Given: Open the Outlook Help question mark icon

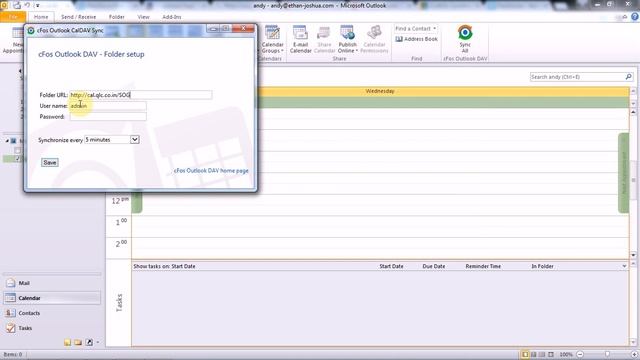Looking at the screenshot, I should (635, 17).
